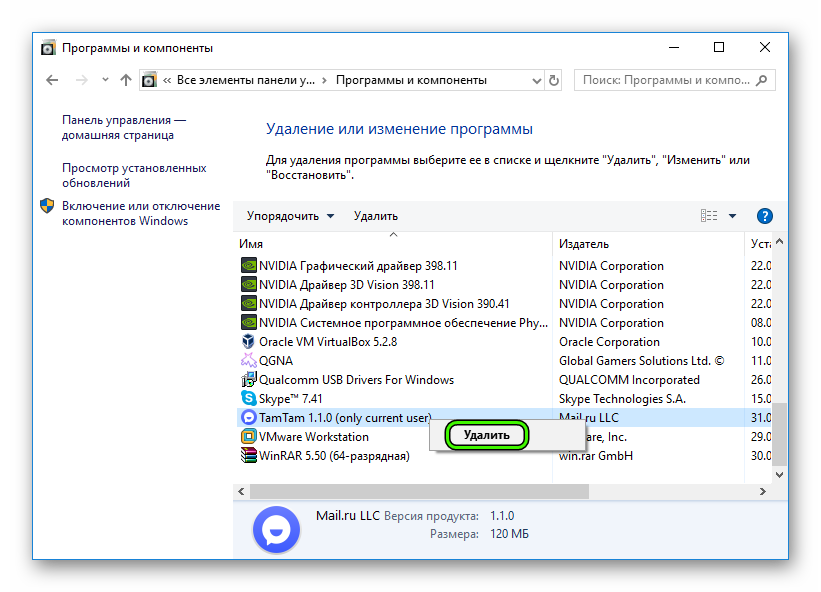Click the forward navigation arrow
This screenshot has width=821, height=592.
point(82,80)
